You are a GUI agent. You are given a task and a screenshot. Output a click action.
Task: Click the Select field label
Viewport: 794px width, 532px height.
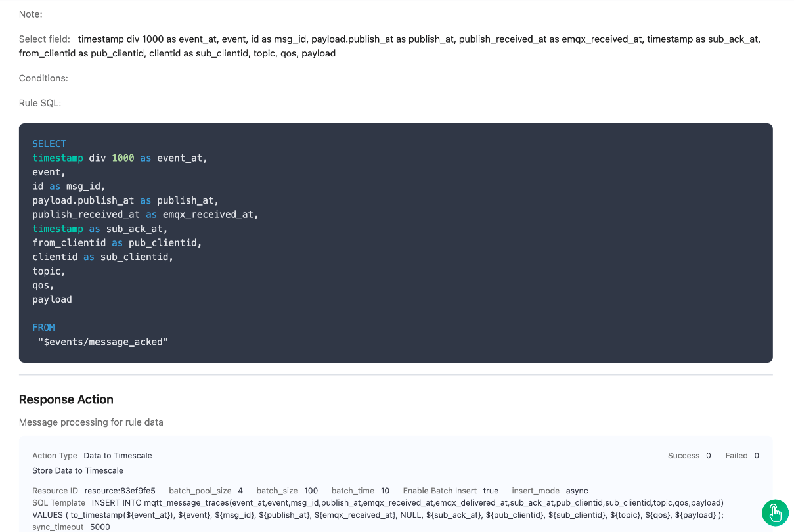tap(45, 39)
